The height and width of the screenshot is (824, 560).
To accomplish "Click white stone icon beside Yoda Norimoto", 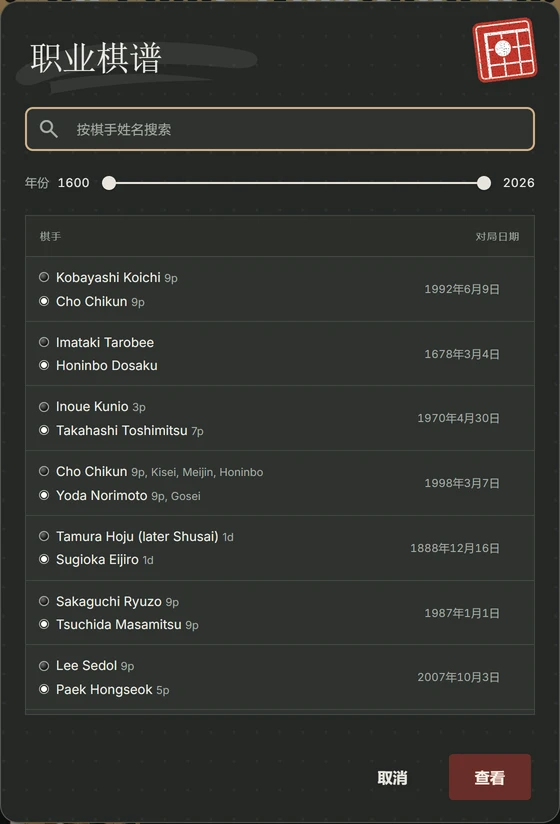I will click(44, 495).
